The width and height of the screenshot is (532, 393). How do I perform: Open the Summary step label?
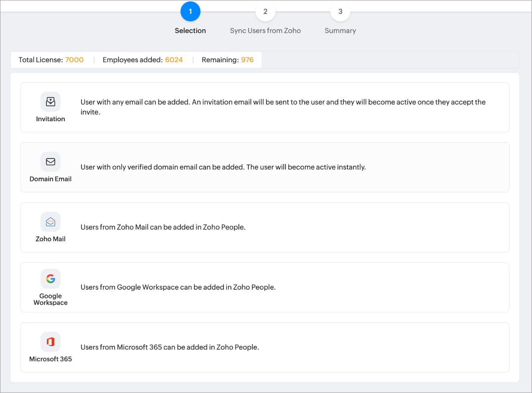[340, 31]
